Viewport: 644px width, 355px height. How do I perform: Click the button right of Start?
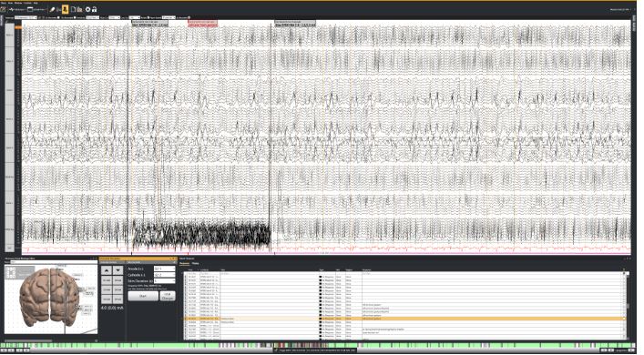(168, 296)
